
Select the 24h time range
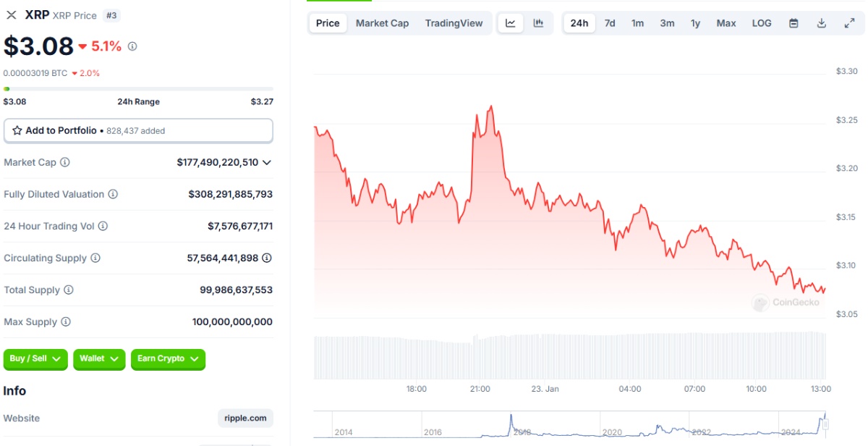pos(579,23)
